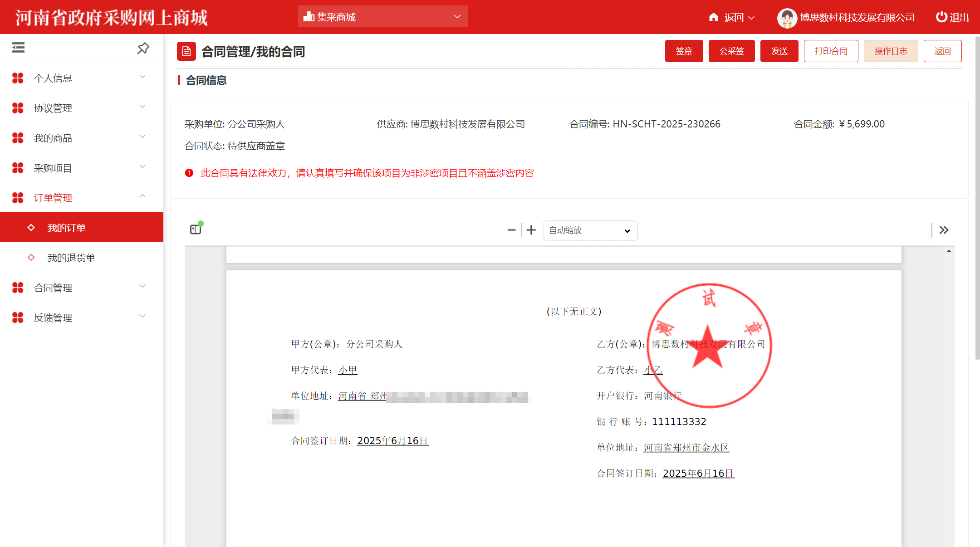
Task: Click the 订单管理 red clover icon
Action: (18, 198)
